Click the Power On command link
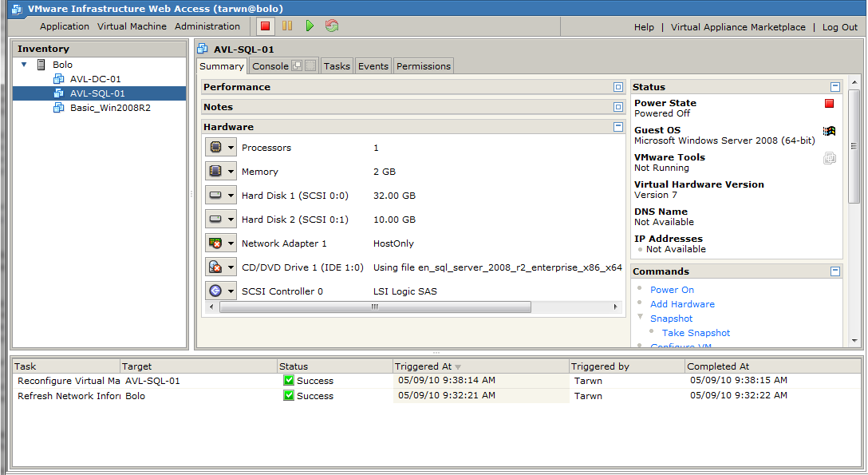Screen dimensions: 868x475 (672, 290)
